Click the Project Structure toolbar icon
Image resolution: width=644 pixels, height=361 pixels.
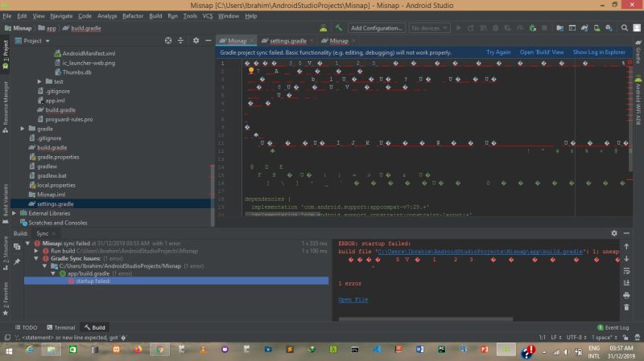(x=559, y=28)
